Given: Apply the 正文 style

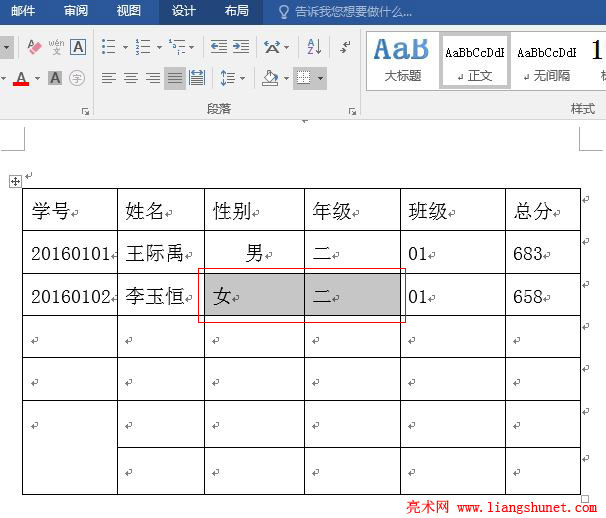Looking at the screenshot, I should [x=475, y=61].
